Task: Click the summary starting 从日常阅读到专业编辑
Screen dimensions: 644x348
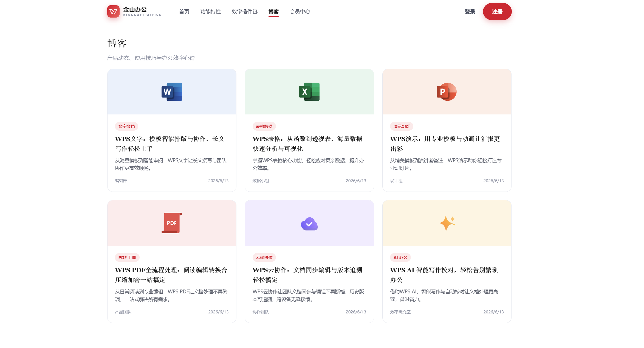Action: click(171, 295)
